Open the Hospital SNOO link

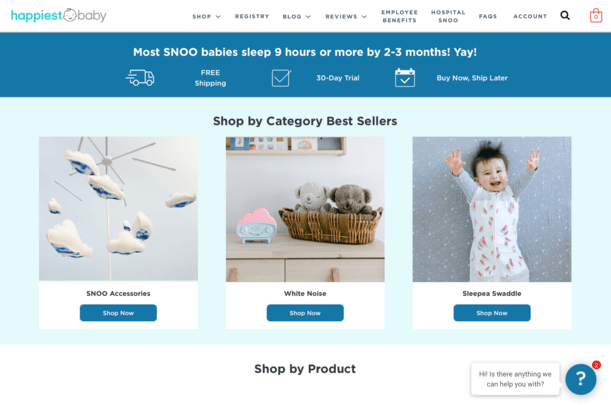click(x=448, y=16)
